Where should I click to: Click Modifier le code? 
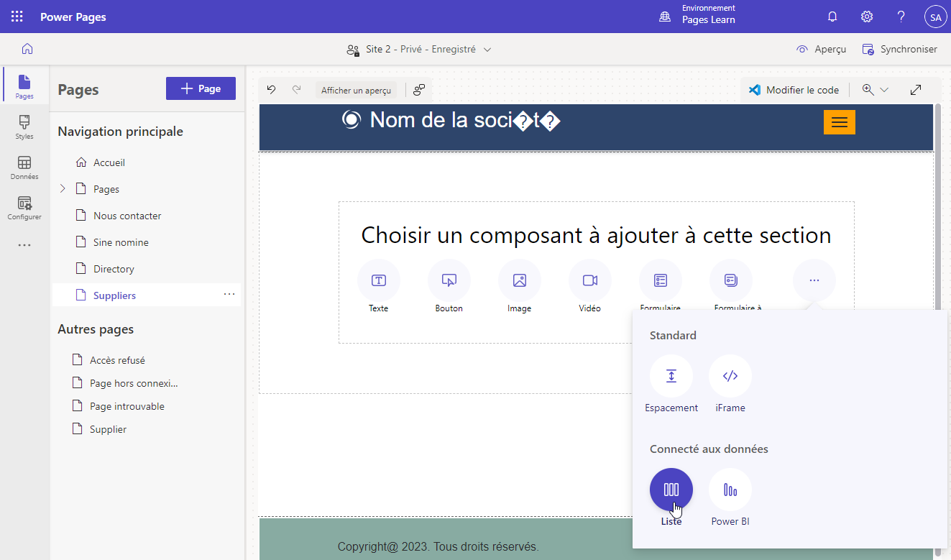pos(794,90)
